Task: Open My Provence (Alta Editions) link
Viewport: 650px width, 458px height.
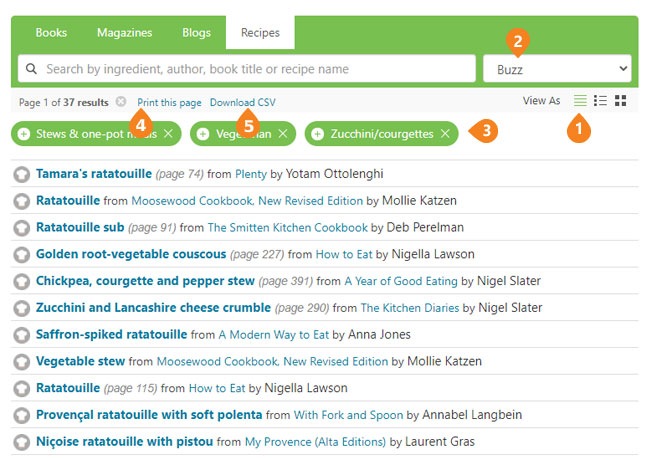Action: (x=315, y=442)
